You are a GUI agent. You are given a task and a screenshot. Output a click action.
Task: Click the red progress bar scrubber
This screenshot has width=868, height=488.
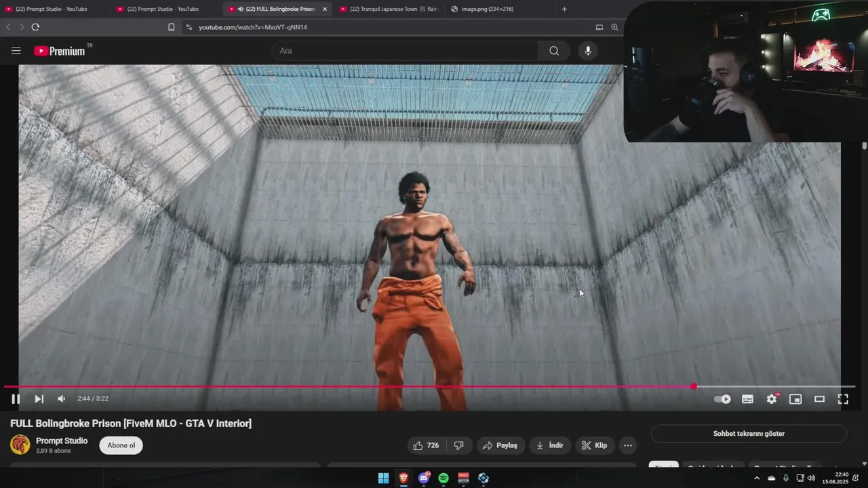(x=694, y=386)
